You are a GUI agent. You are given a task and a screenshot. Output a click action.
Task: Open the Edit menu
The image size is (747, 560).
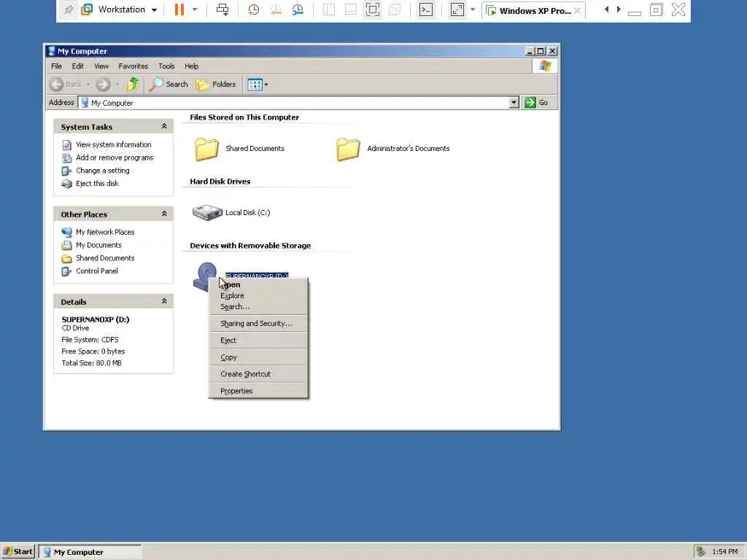point(77,66)
